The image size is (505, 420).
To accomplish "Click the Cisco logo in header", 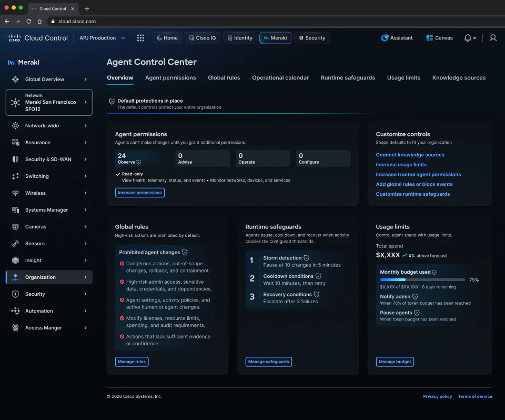I will pyautogui.click(x=14, y=38).
